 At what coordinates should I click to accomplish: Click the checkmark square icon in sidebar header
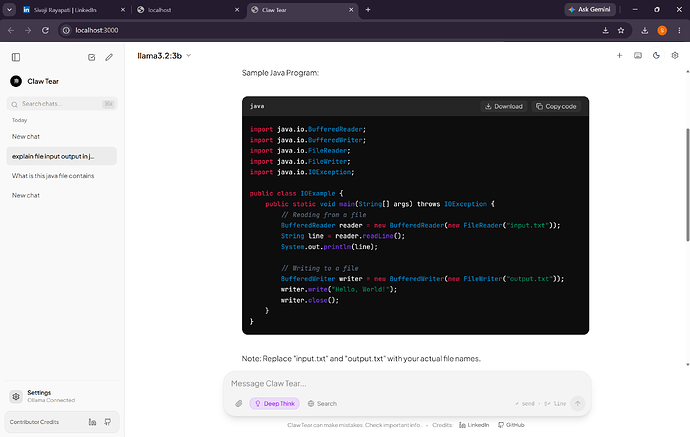(92, 57)
